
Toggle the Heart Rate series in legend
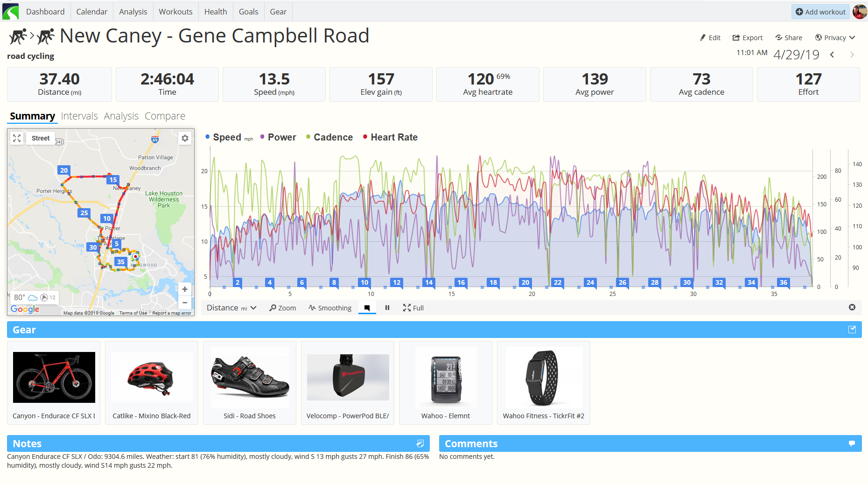393,137
